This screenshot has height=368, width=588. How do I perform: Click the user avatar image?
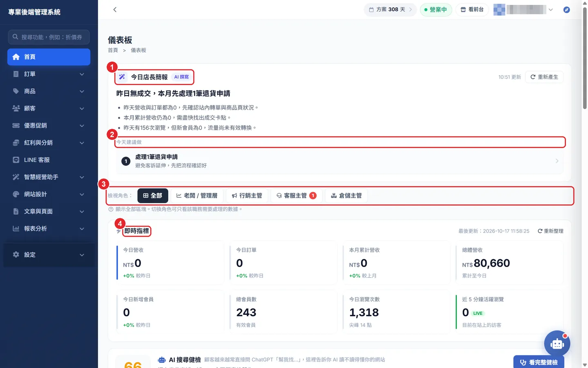pos(499,9)
